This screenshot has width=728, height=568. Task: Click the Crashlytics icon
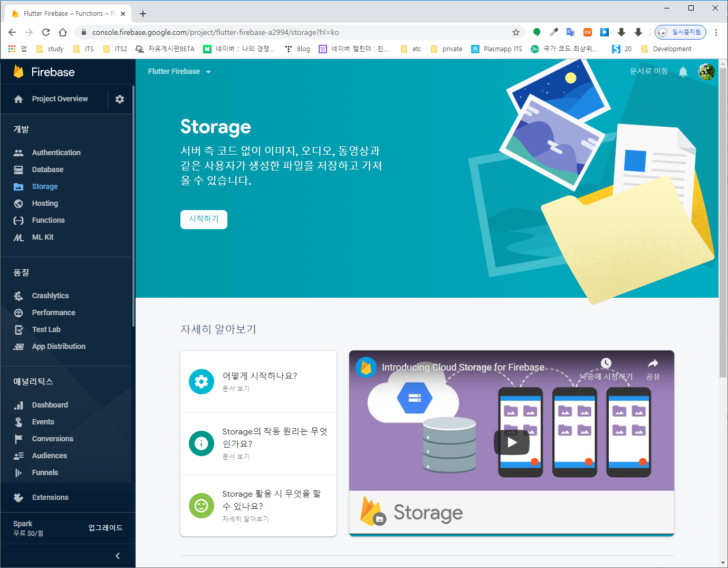18,296
